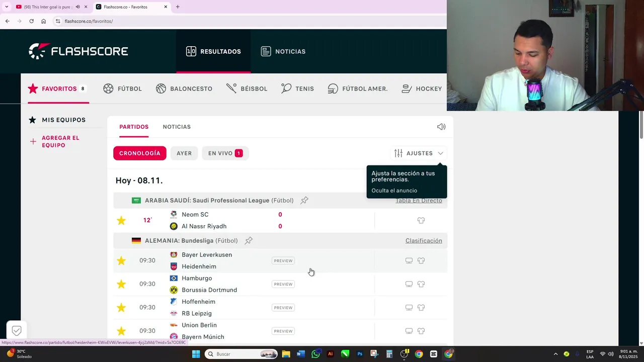Open a new browser tab

point(178,7)
